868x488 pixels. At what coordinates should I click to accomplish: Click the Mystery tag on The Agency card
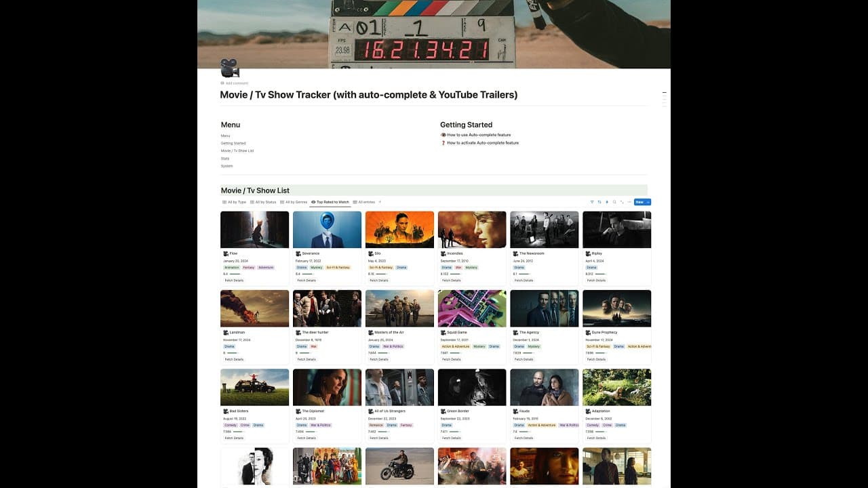(534, 346)
